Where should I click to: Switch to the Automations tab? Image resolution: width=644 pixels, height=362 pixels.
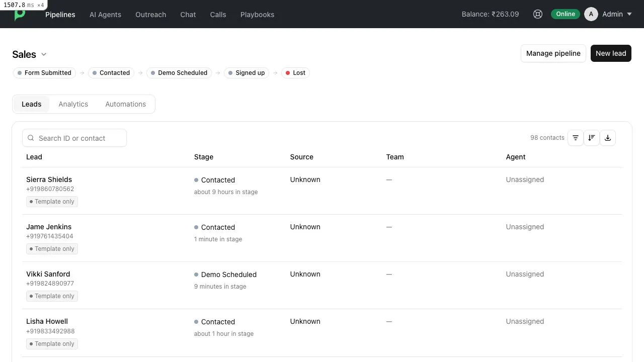(x=126, y=104)
